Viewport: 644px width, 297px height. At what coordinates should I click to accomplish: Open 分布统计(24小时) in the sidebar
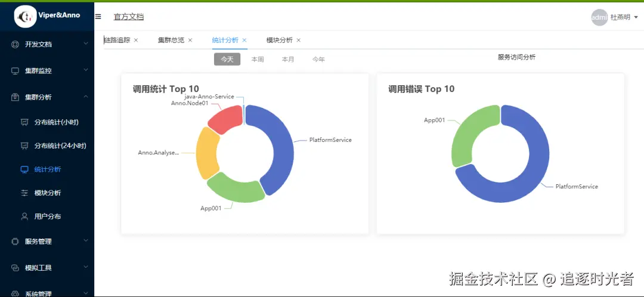pyautogui.click(x=60, y=146)
